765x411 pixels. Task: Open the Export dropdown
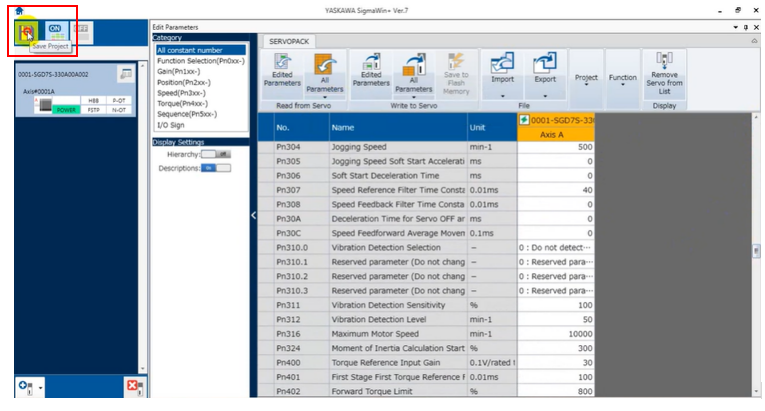tap(545, 97)
